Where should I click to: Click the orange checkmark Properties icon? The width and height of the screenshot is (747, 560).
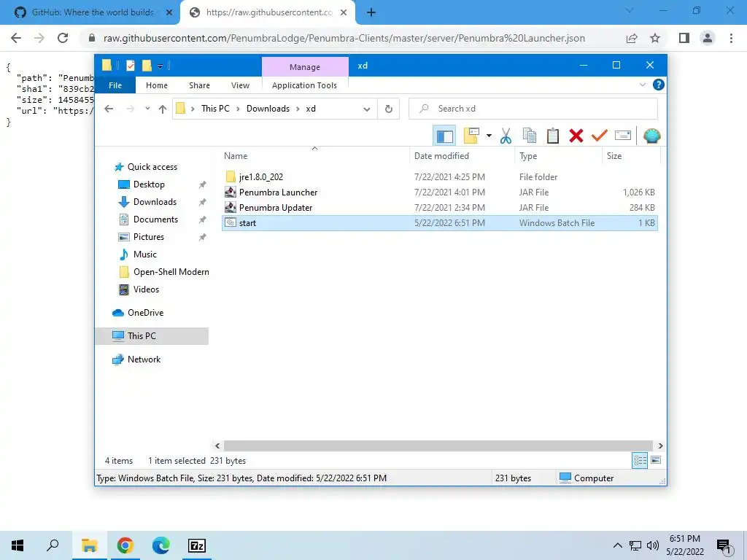[600, 136]
